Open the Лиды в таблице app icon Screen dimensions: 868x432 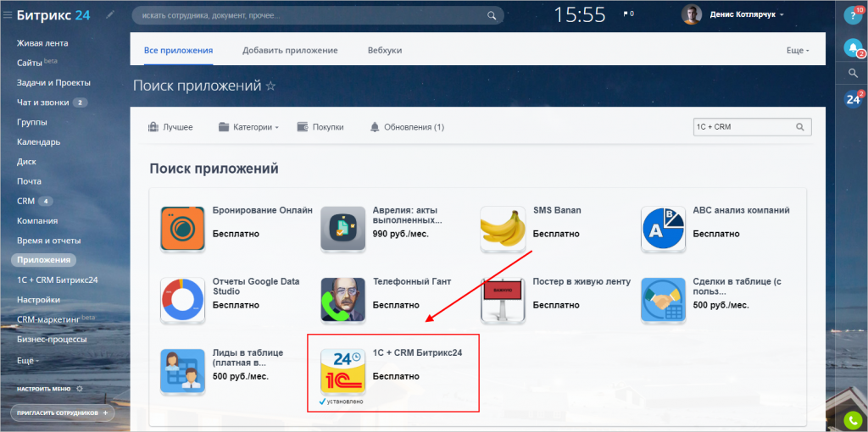point(183,372)
